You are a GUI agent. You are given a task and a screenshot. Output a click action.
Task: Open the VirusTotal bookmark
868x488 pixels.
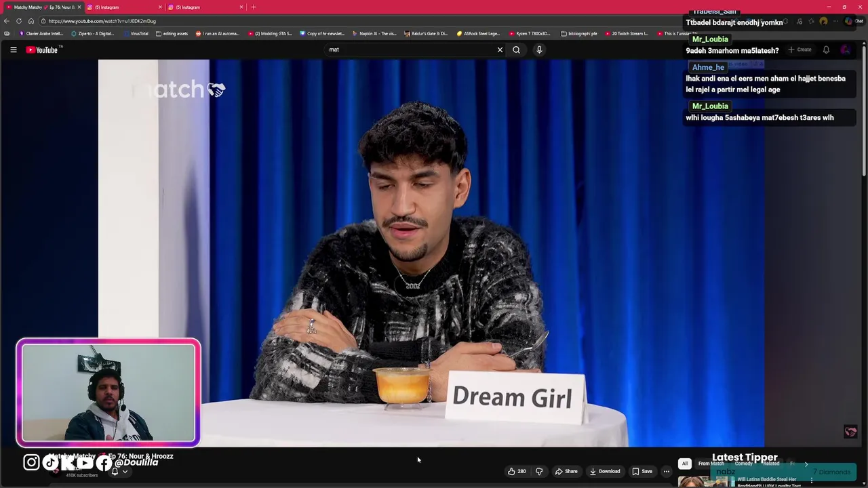136,33
